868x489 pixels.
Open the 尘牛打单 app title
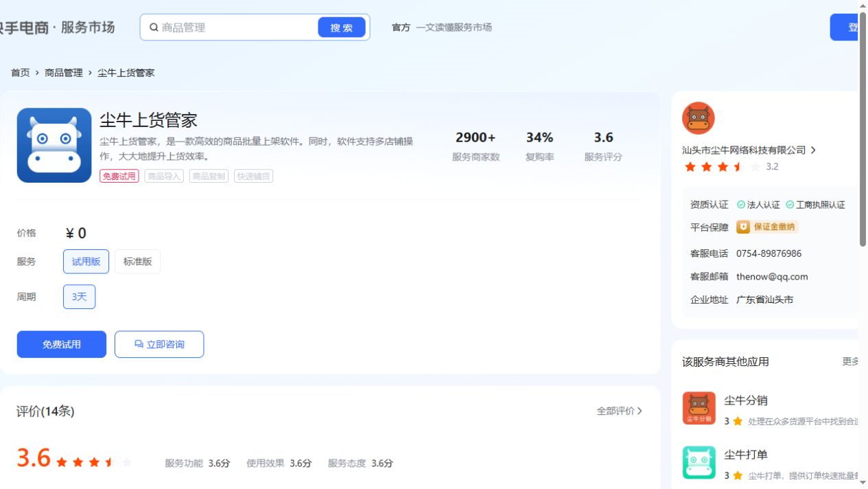point(746,455)
